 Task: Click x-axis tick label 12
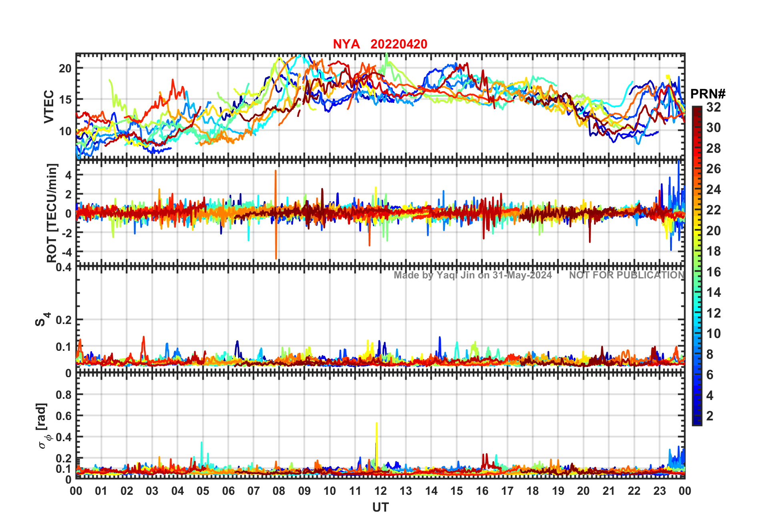pyautogui.click(x=380, y=491)
